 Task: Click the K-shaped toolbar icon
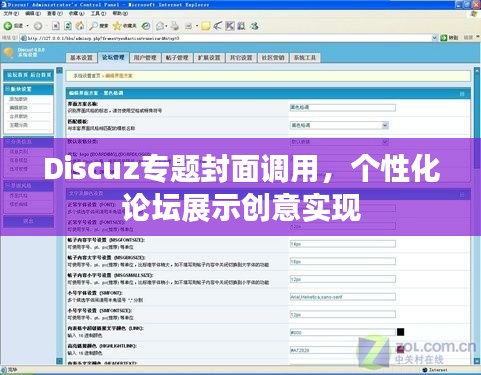click(x=230, y=26)
